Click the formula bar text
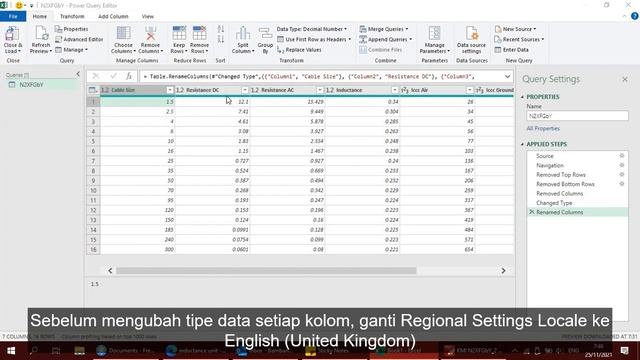The width and height of the screenshot is (640, 360). click(311, 76)
